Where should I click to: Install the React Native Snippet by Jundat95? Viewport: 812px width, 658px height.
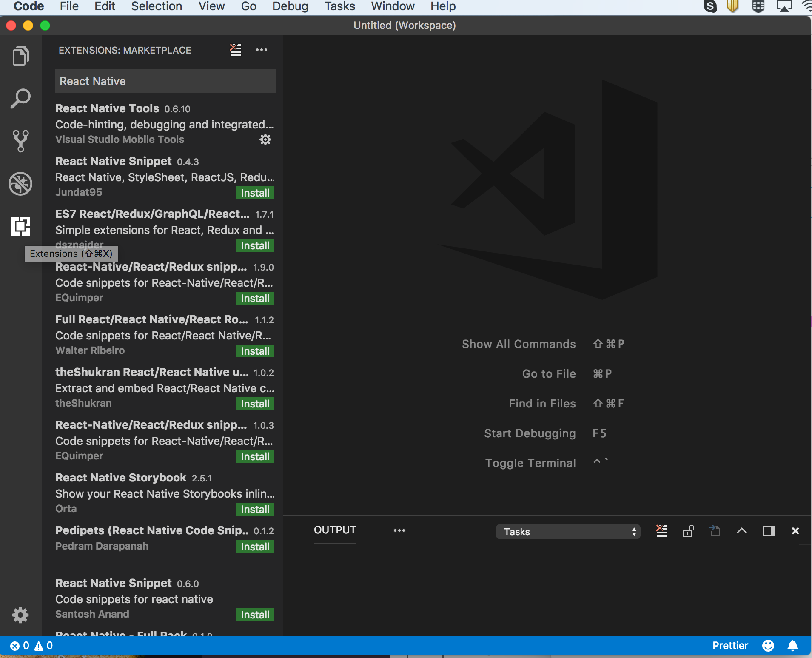pos(254,193)
